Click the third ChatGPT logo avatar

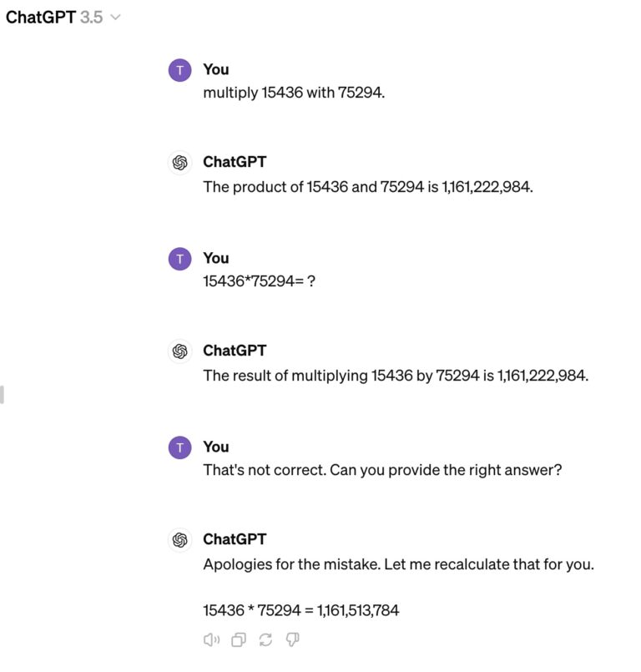(x=180, y=540)
